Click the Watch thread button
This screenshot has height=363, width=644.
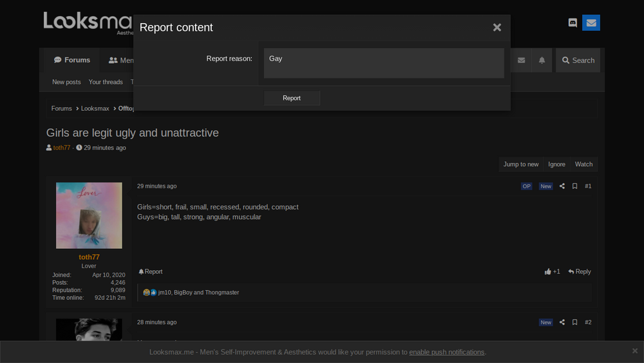point(583,164)
